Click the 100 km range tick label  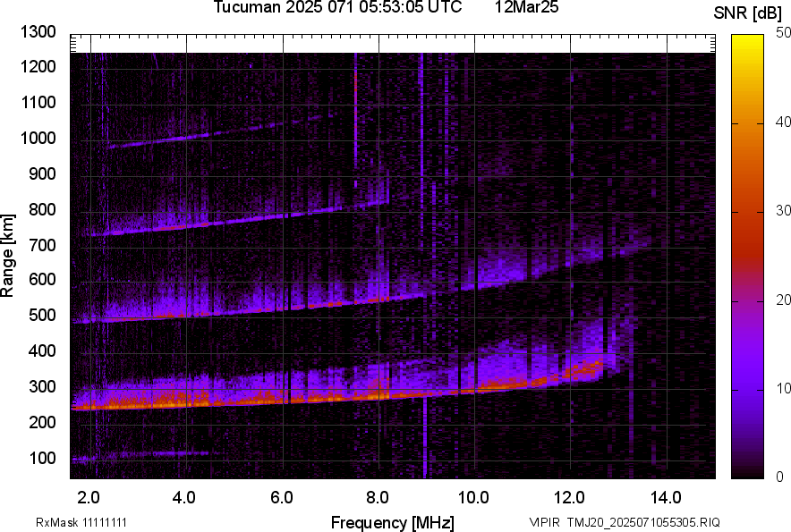[45, 459]
